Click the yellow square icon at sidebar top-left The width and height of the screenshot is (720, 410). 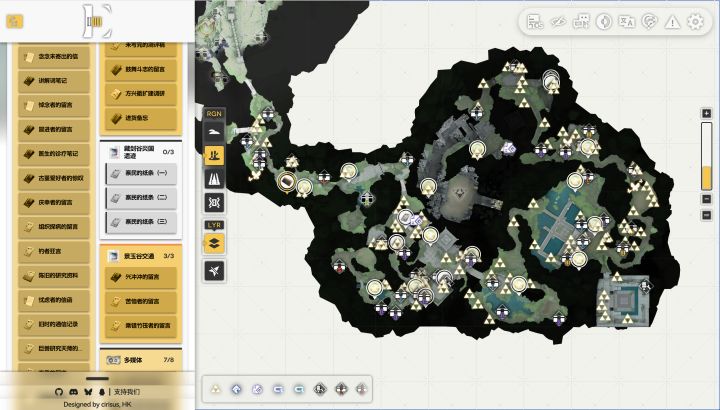point(15,21)
